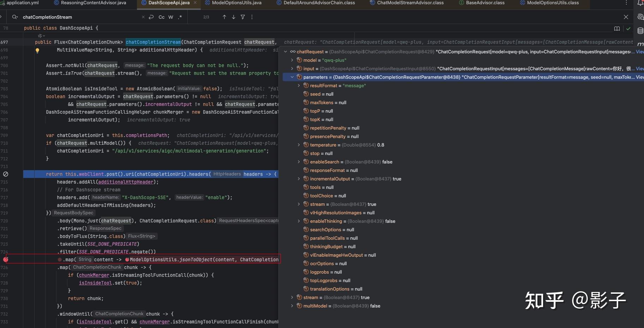Click the green inspection checkmark icon

pyautogui.click(x=628, y=29)
